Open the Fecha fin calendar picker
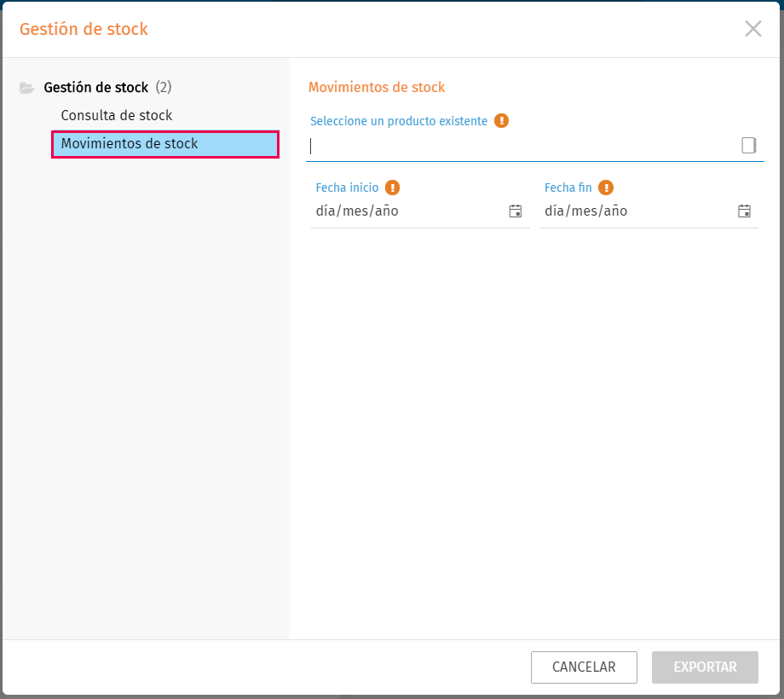 coord(745,211)
